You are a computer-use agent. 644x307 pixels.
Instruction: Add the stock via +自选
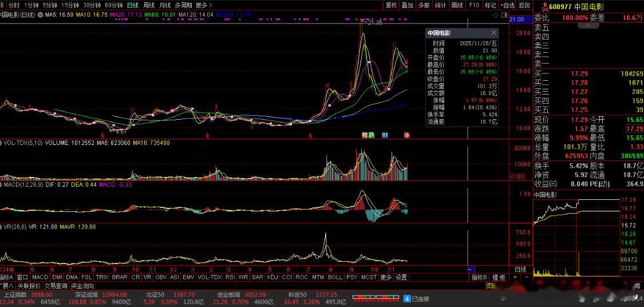coord(507,5)
